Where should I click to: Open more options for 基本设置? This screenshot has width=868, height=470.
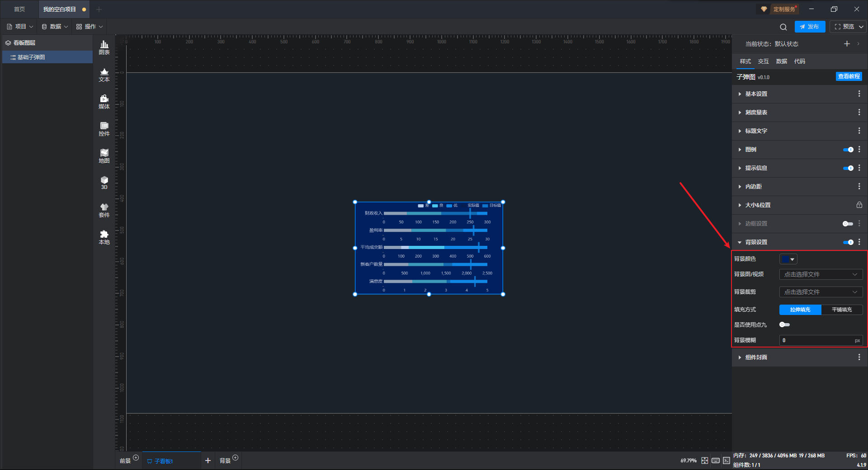(x=859, y=94)
